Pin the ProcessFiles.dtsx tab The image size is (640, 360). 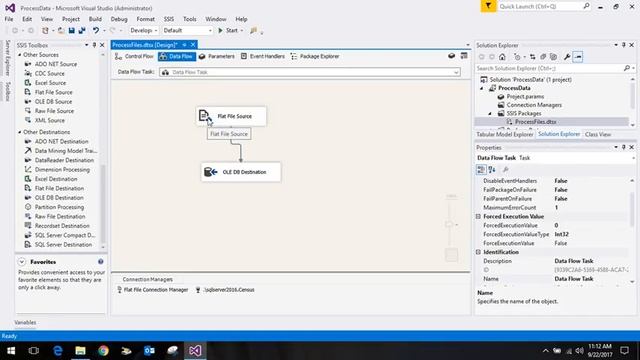(x=184, y=45)
